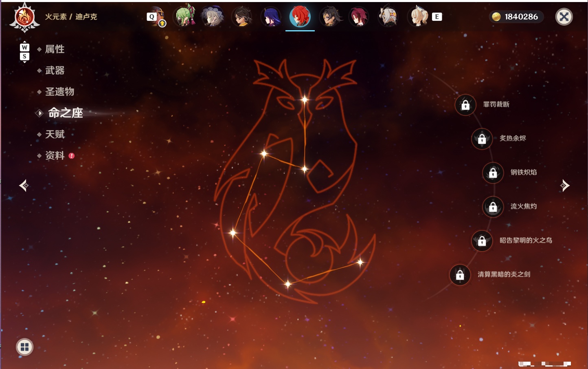Select the dark-red-haired character portrait

[359, 17]
